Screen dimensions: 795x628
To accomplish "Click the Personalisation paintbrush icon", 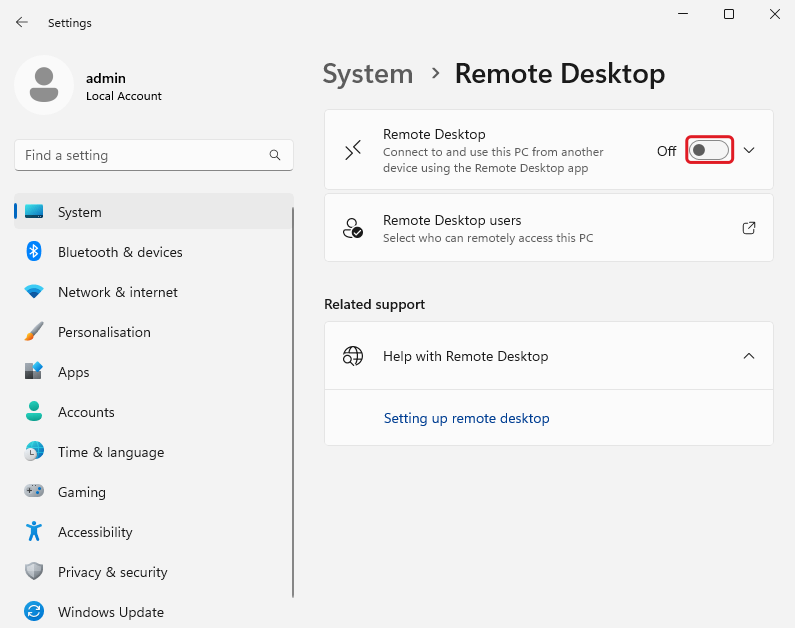I will [34, 332].
